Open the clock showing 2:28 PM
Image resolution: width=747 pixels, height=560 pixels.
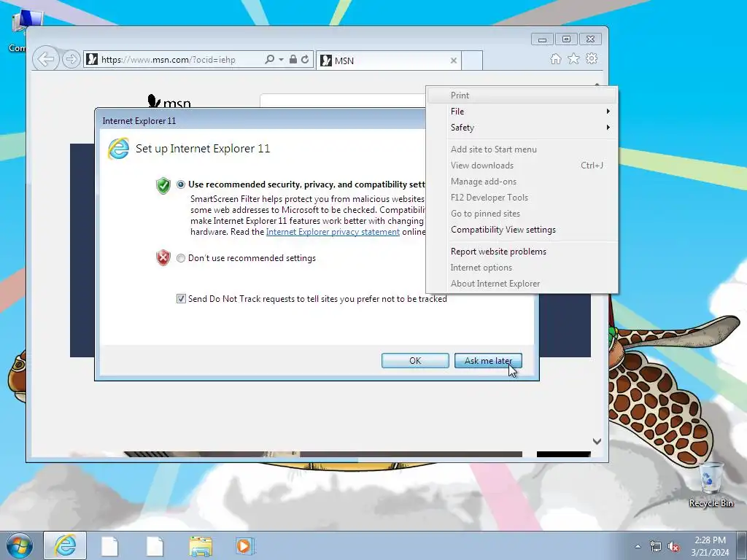[710, 546]
